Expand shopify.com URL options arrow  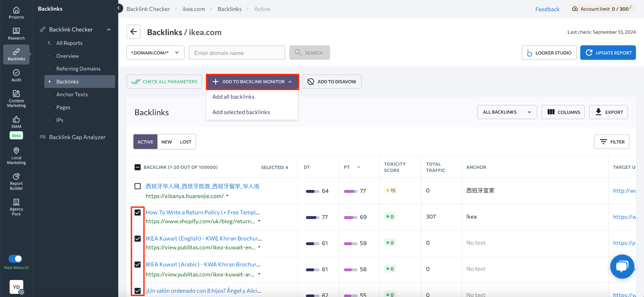[x=259, y=221]
